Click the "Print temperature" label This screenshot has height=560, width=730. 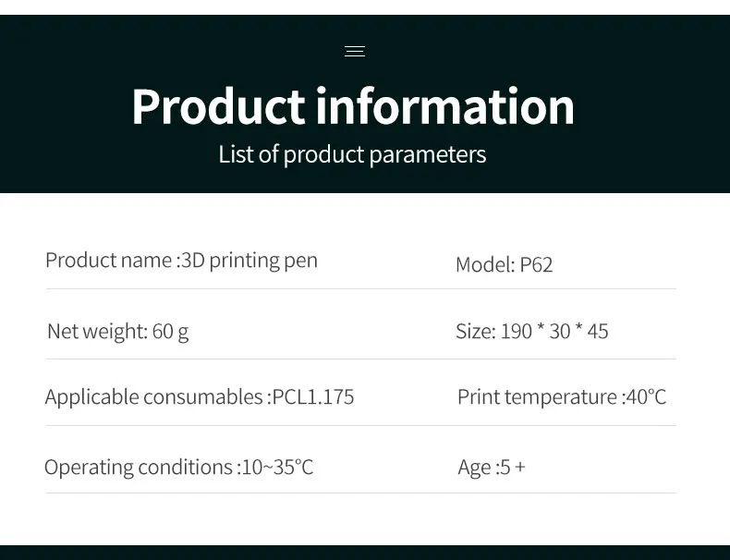536,397
